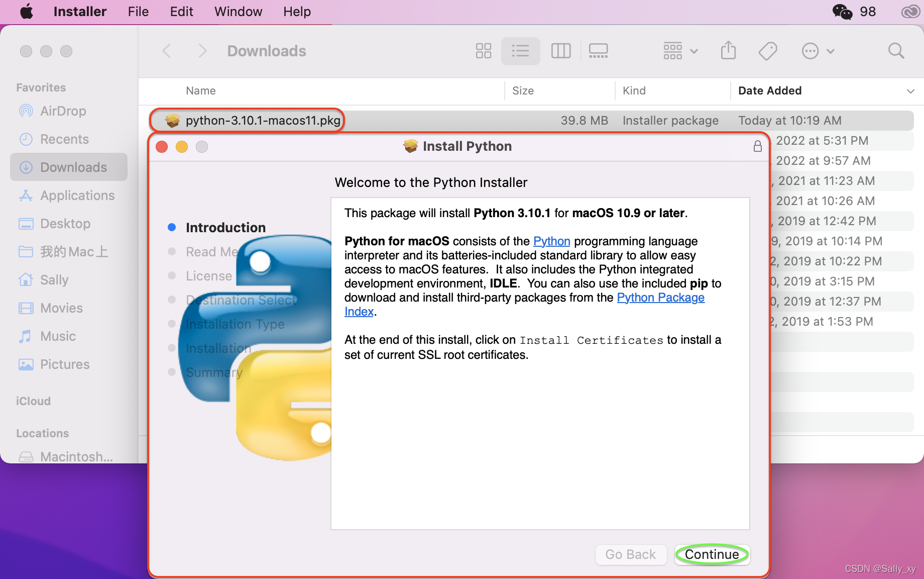924x579 pixels.
Task: Open AirDrop in the sidebar
Action: click(63, 111)
